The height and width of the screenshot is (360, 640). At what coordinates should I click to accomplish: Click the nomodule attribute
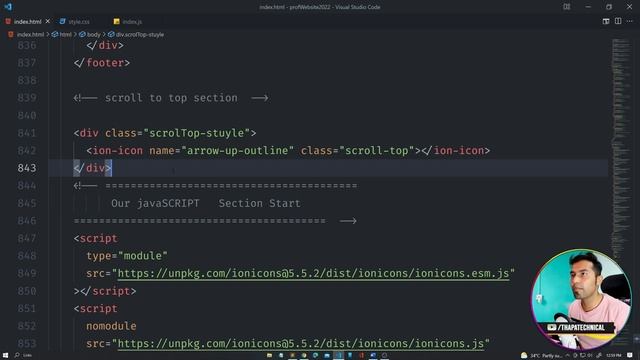111,326
